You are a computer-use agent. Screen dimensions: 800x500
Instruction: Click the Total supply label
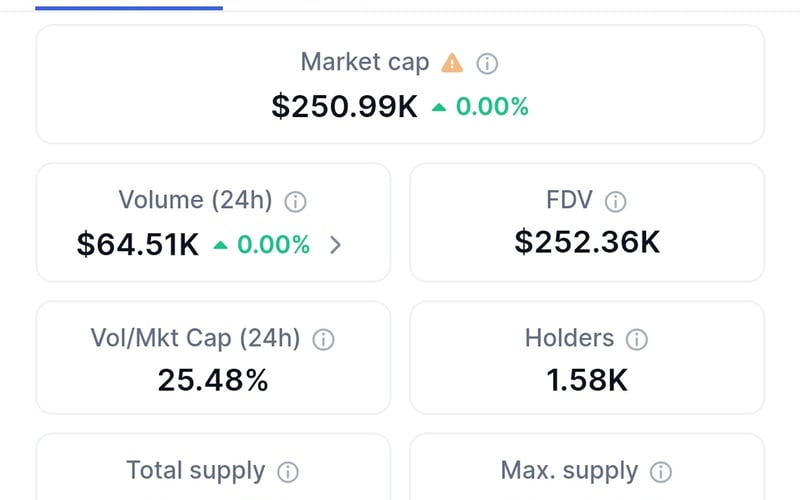pos(196,471)
